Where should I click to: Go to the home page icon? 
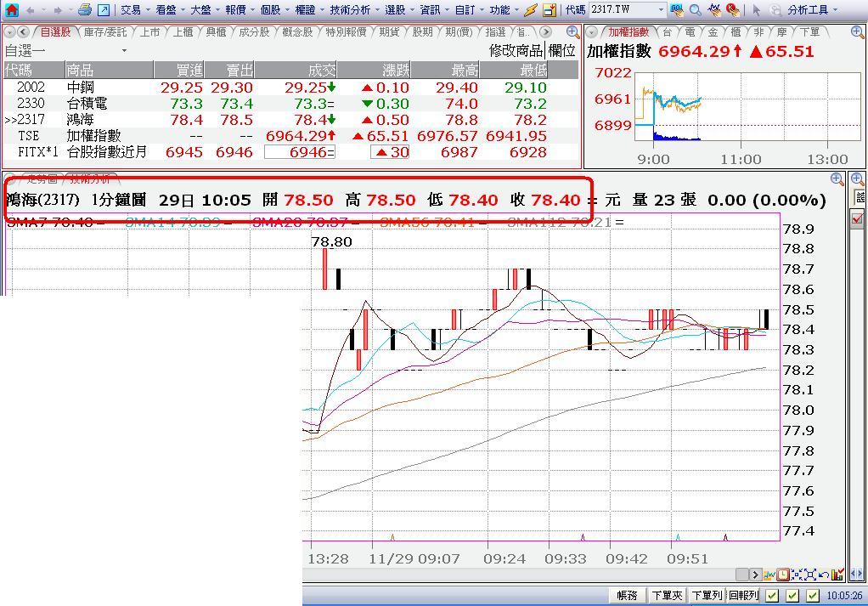(x=11, y=9)
